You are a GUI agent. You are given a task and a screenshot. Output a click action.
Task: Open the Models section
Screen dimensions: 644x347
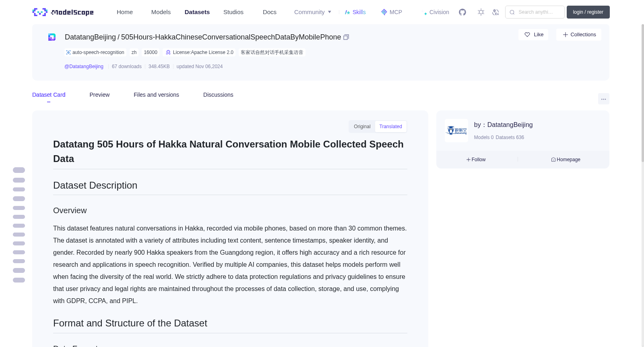click(x=161, y=12)
